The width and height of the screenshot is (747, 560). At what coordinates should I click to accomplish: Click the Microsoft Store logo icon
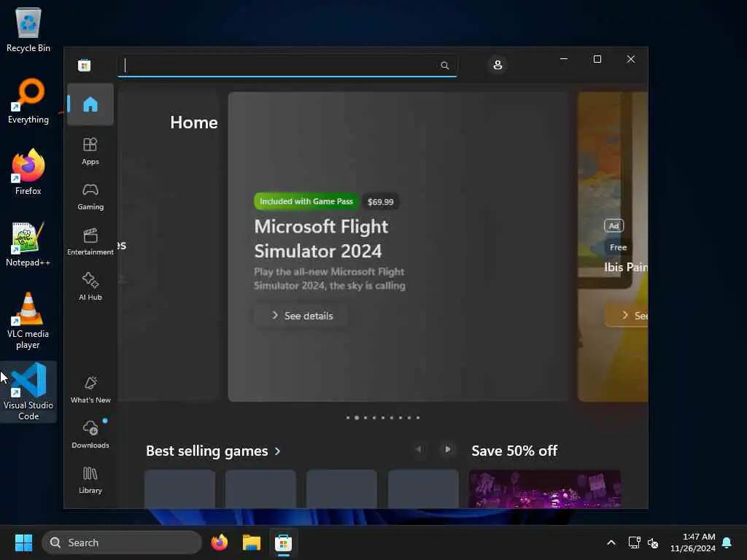(85, 65)
